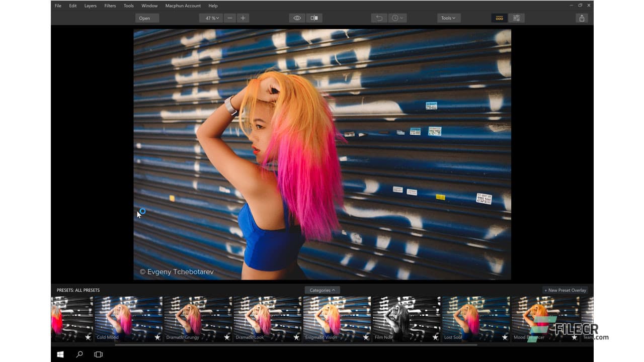Open the Filters menu
This screenshot has width=644, height=362.
point(110,6)
